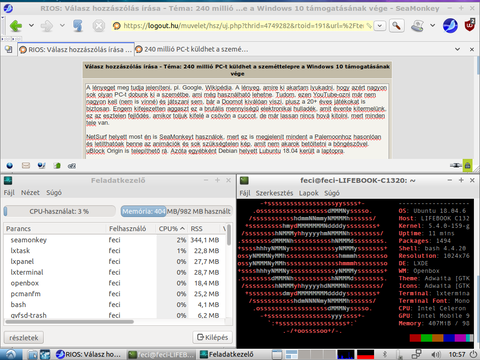Image resolution: width=480 pixels, height=360 pixels.
Task: Open Fájl menu in terminal window
Action: tap(245, 193)
